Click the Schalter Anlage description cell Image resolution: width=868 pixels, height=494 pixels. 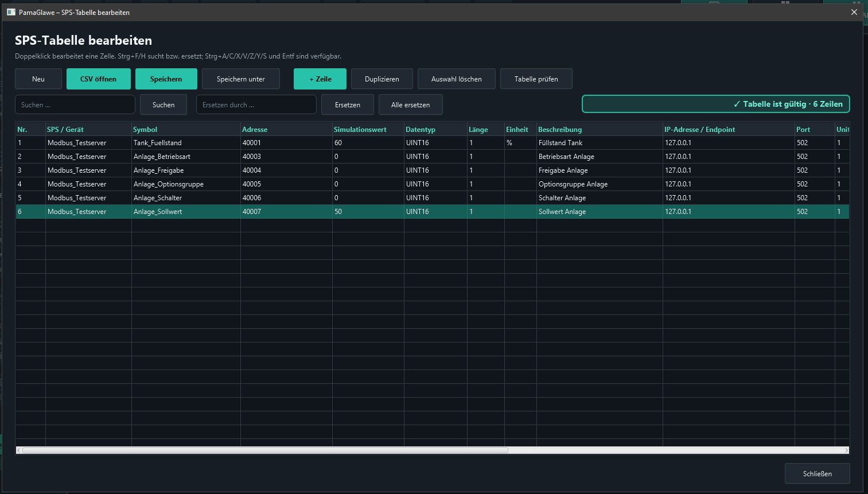[x=600, y=198]
